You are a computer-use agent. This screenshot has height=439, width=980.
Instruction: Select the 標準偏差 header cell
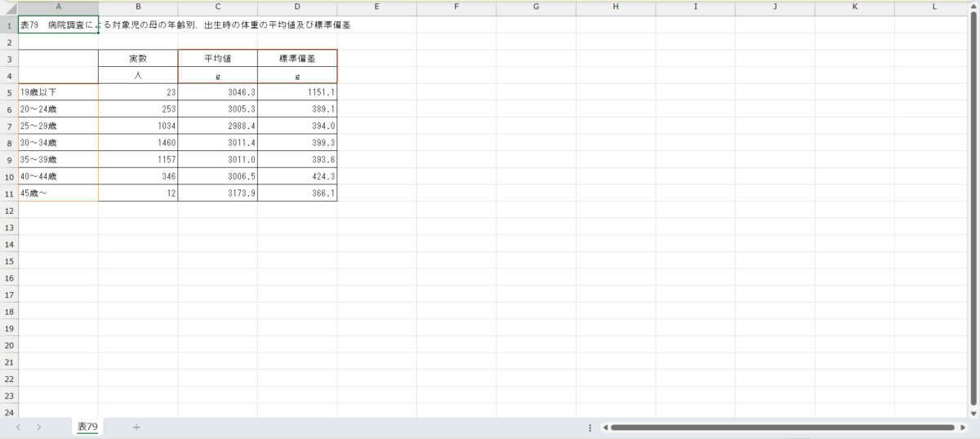click(296, 59)
